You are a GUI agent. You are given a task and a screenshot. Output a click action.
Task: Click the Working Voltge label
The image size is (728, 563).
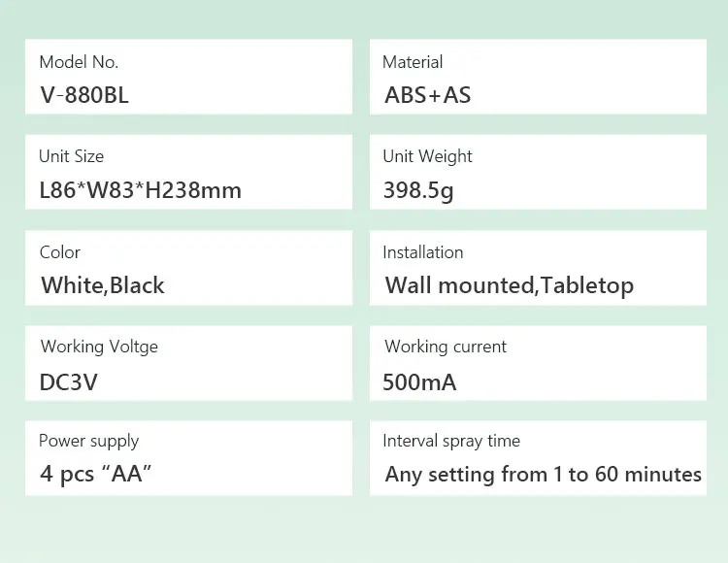click(x=99, y=347)
